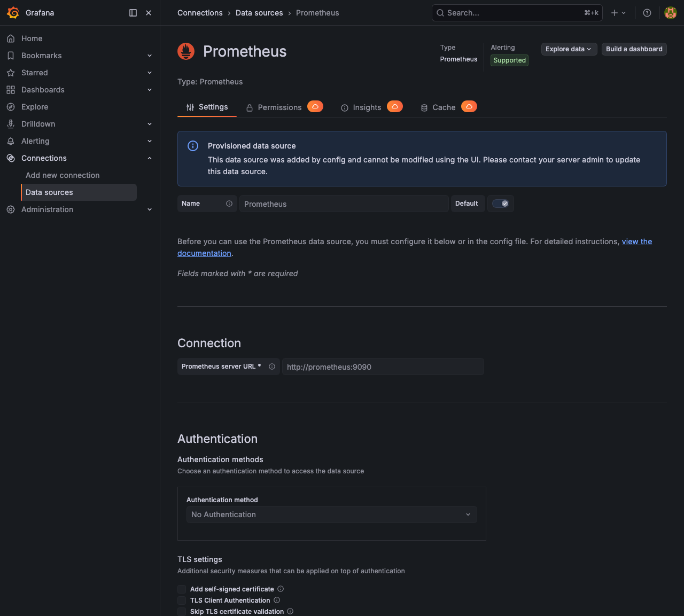
Task: Click the info icon next to Name
Action: coord(229,204)
